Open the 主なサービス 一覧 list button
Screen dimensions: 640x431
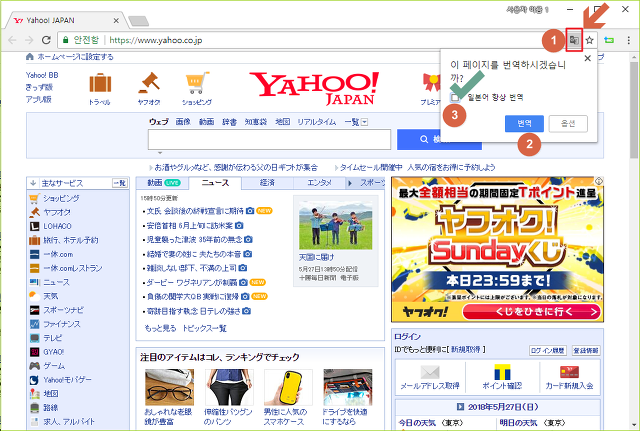(x=120, y=183)
